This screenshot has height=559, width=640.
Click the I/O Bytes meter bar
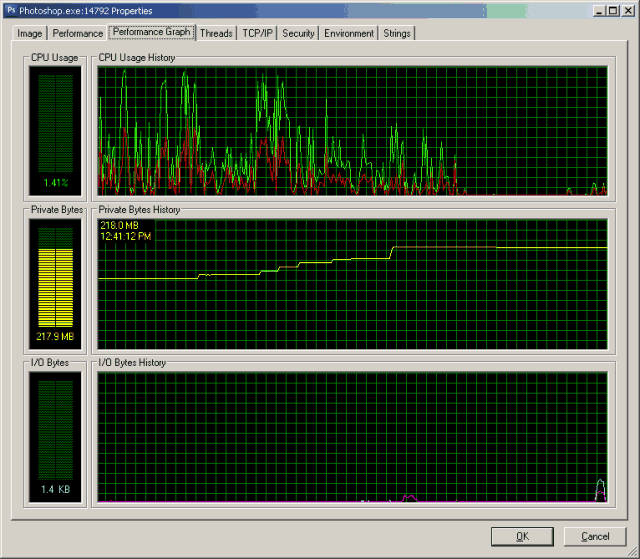tap(56, 430)
